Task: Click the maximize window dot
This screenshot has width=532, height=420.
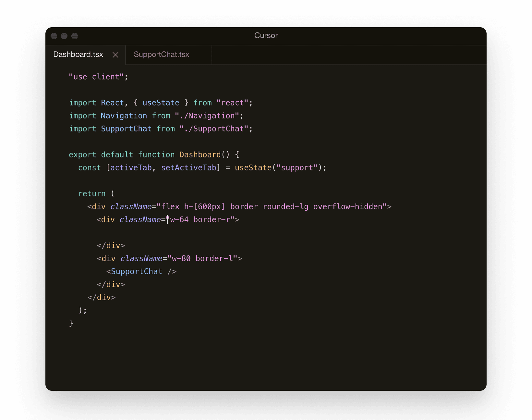Action: click(75, 36)
